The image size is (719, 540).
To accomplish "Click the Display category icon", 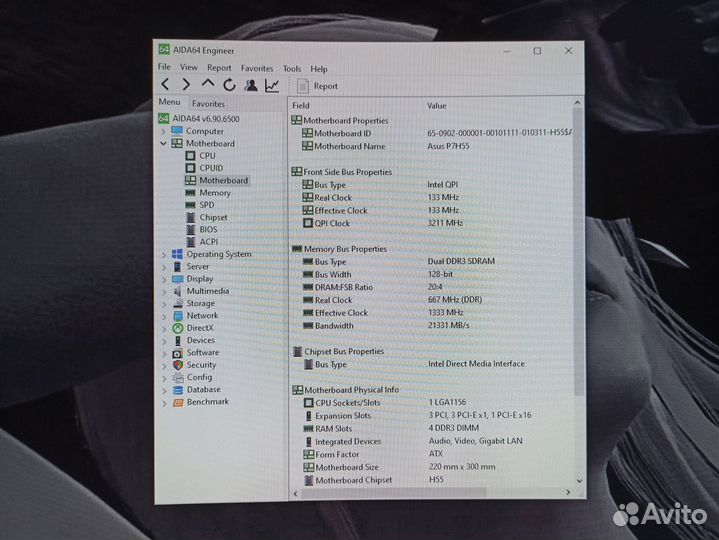I will point(177,279).
